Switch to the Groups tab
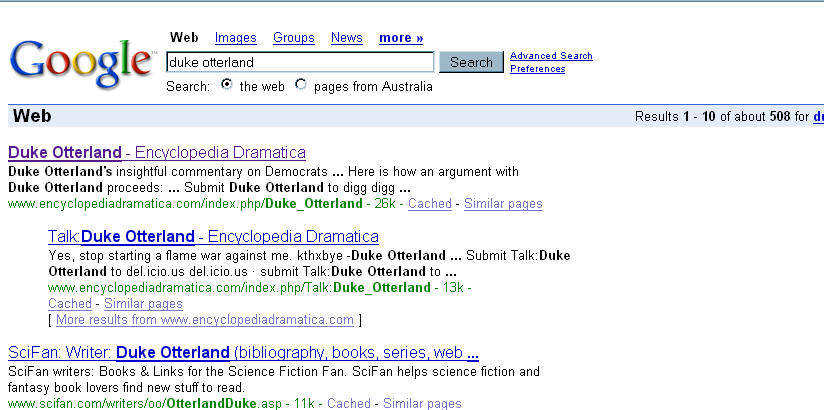The image size is (824, 410). [x=293, y=38]
